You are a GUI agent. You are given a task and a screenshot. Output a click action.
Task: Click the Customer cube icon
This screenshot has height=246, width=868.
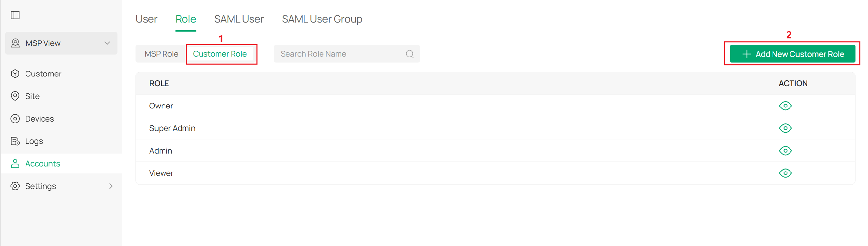15,74
